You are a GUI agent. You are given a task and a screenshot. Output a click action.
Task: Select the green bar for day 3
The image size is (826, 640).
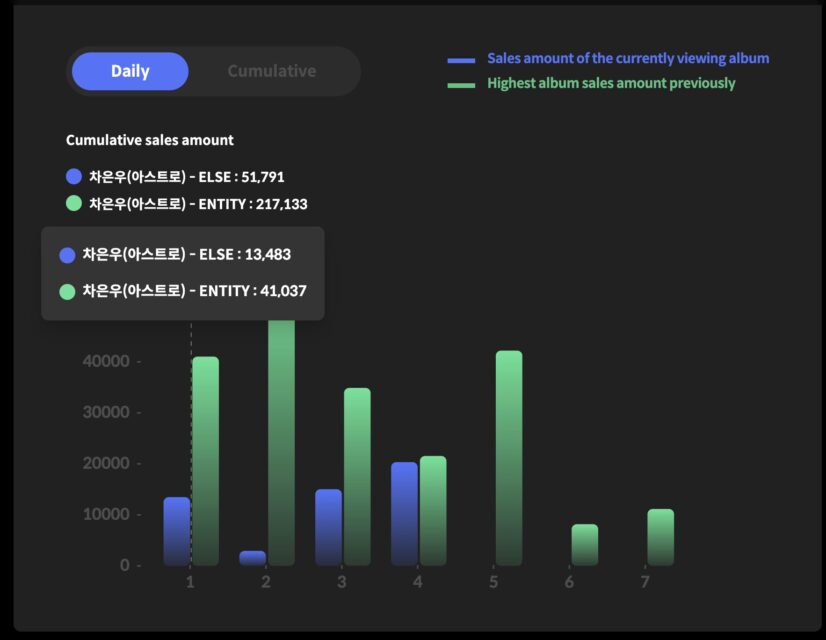coord(357,477)
